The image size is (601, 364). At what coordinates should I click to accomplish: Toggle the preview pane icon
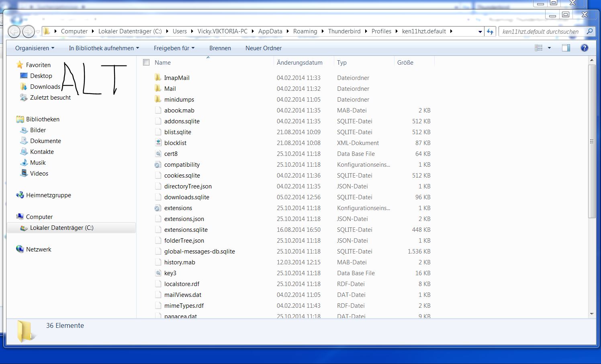[x=566, y=48]
